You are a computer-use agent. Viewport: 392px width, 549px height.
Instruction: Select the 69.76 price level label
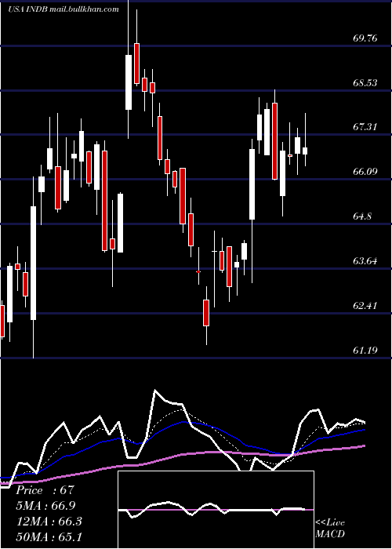(365, 38)
